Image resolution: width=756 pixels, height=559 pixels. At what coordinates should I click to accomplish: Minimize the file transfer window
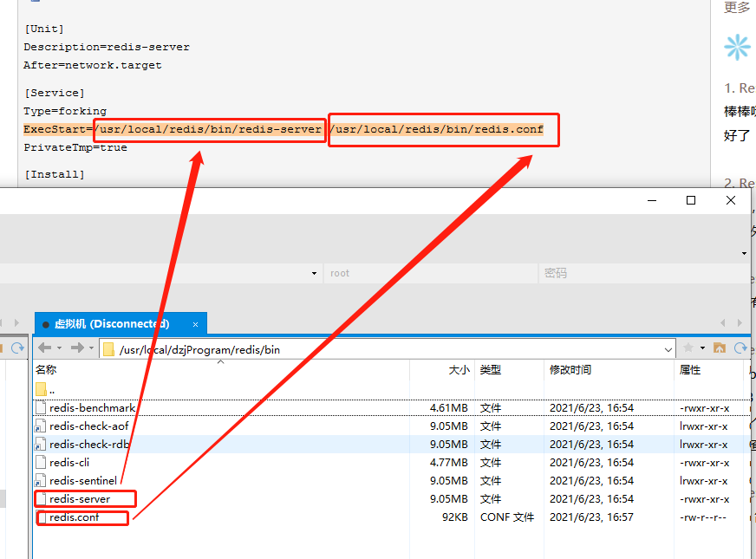click(x=652, y=200)
